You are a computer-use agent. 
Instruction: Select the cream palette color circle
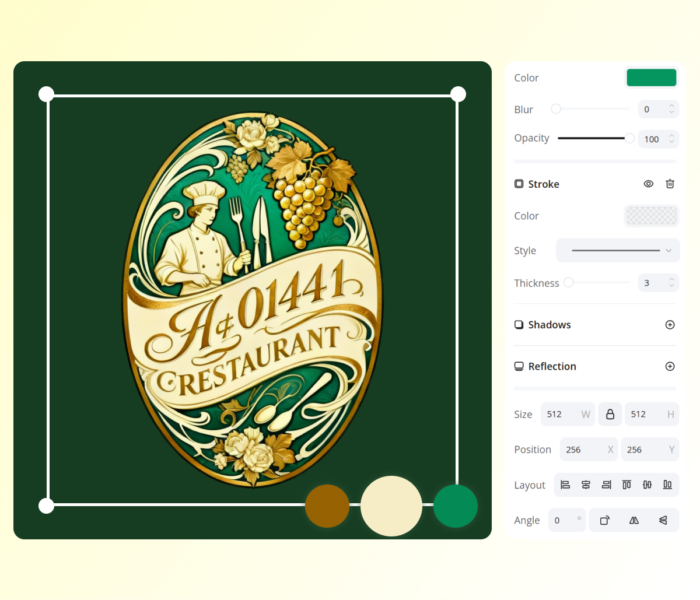coord(391,506)
